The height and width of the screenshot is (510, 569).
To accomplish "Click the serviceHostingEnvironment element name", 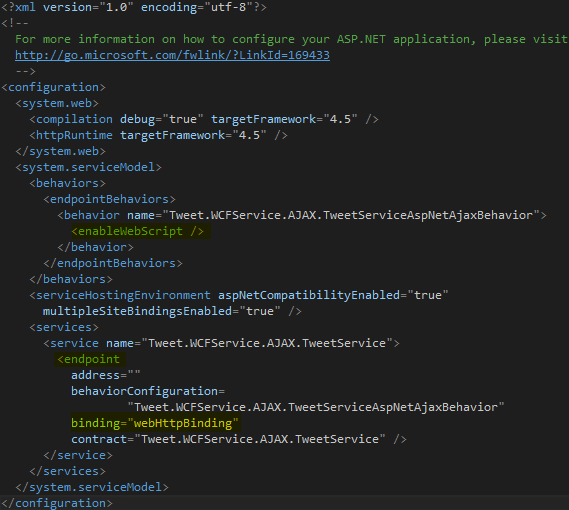I will (123, 295).
